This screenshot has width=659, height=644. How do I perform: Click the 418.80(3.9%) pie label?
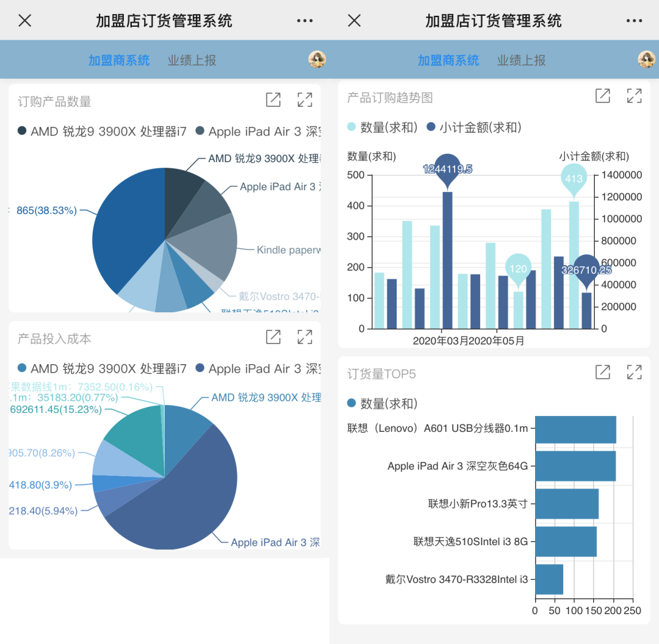40,485
